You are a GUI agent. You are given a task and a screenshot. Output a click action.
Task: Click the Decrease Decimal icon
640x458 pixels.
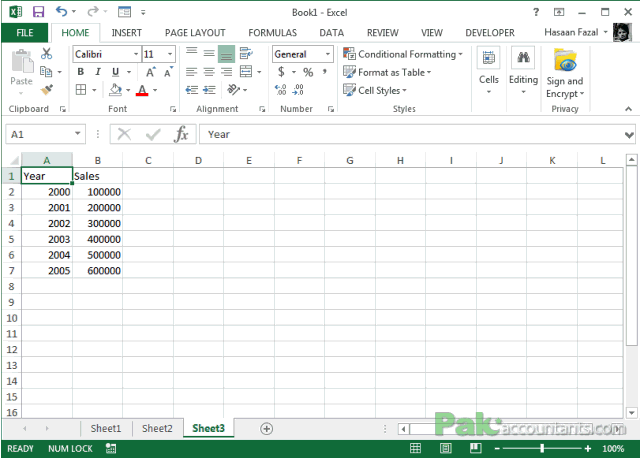pos(298,89)
